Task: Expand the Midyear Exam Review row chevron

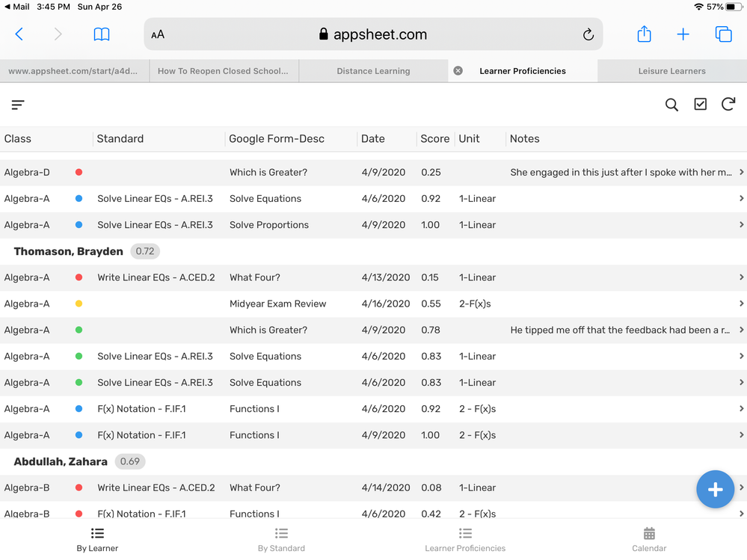Action: tap(741, 304)
